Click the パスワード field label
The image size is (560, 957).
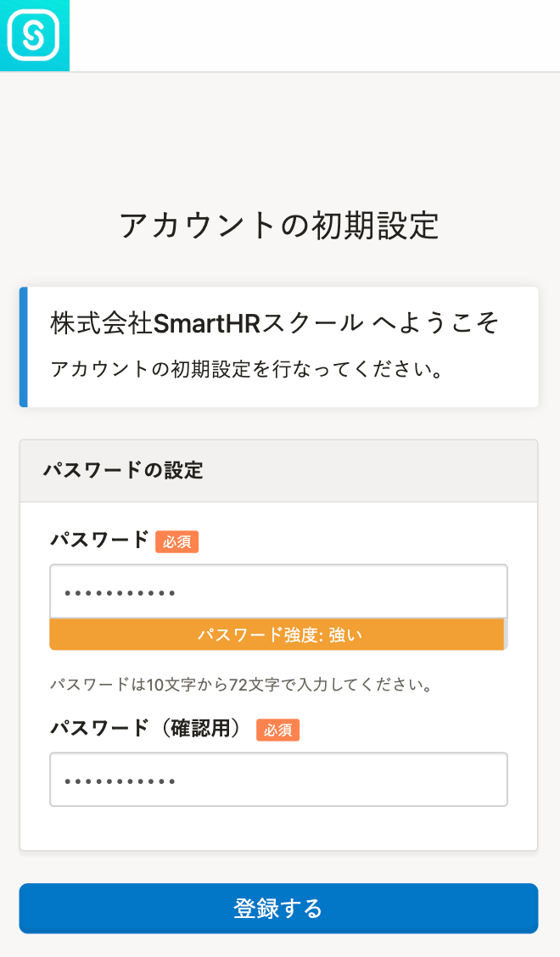(x=100, y=540)
